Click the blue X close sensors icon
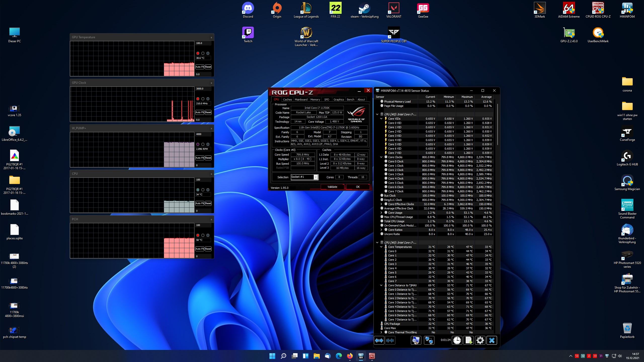The image size is (644, 362). [492, 340]
